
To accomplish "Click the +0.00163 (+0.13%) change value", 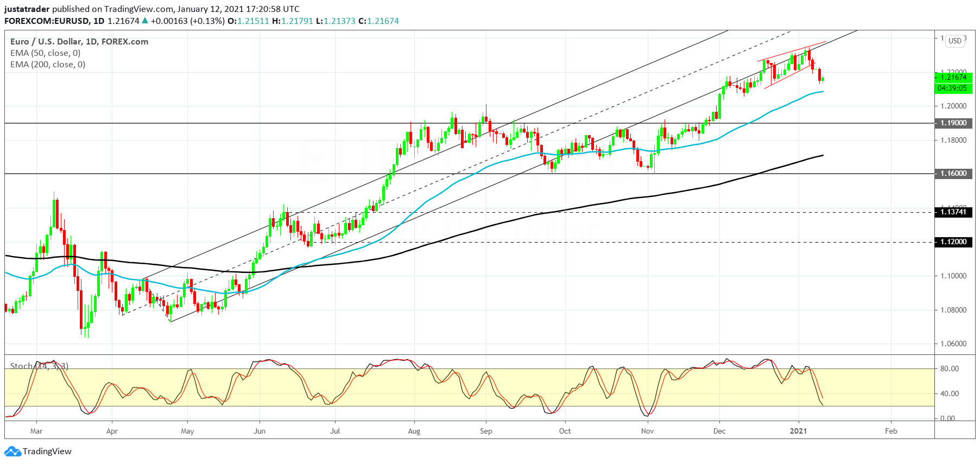I will pos(187,21).
